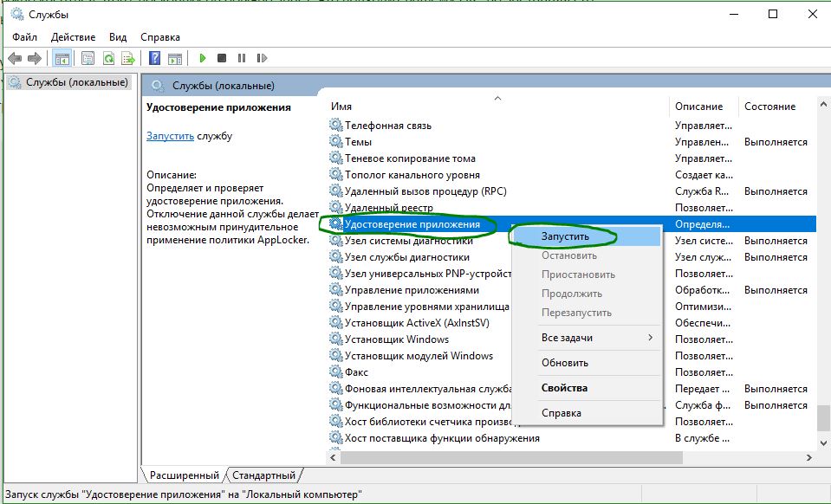Viewport: 831px width, 504px height.
Task: Open the Все задачи submenu
Action: pyautogui.click(x=588, y=337)
